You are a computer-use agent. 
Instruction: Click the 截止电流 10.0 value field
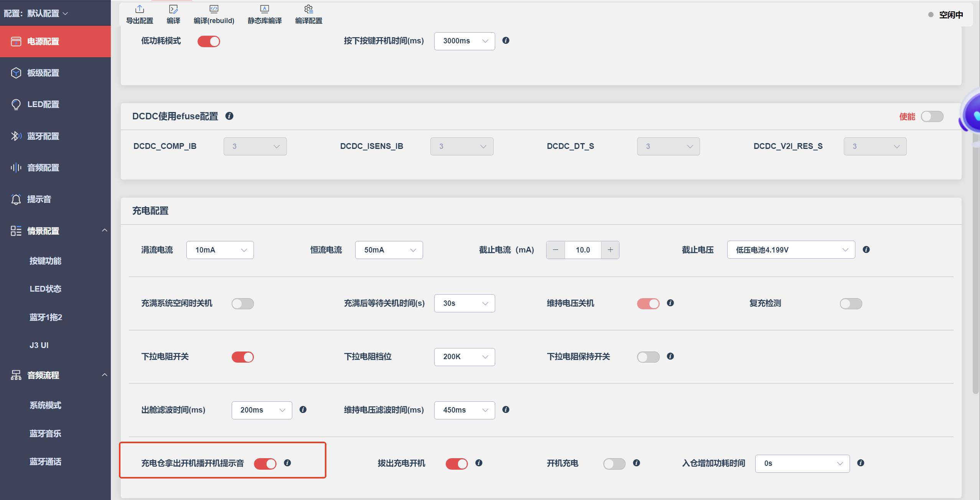tap(583, 250)
